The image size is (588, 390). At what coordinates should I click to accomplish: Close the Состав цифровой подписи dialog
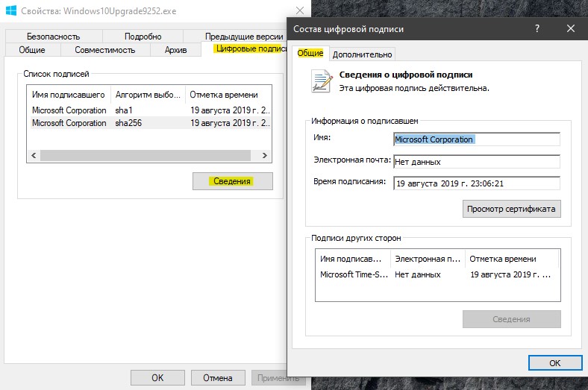[571, 28]
